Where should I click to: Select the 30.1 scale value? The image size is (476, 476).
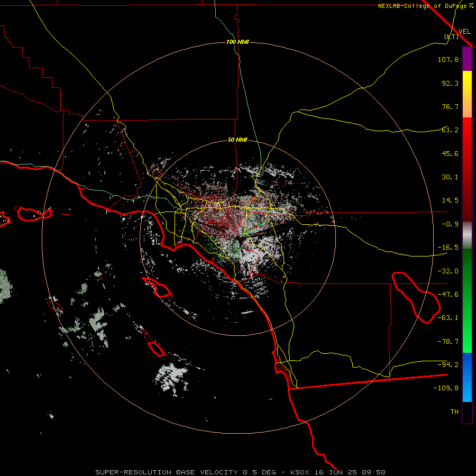(450, 177)
